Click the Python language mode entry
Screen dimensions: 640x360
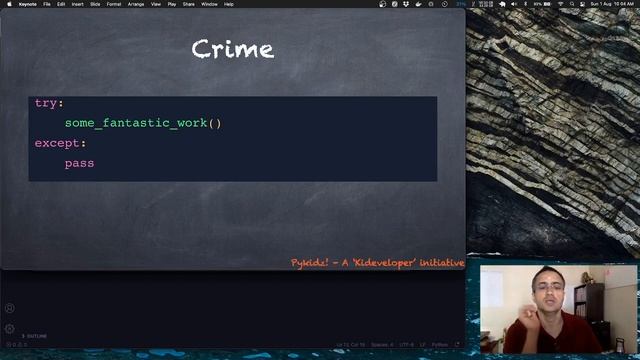pos(440,345)
